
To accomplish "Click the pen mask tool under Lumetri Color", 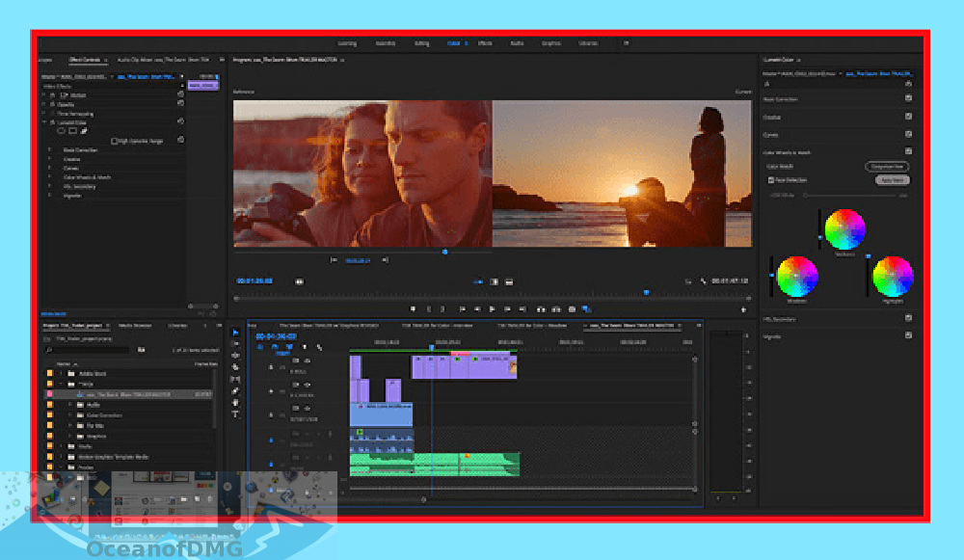I will pyautogui.click(x=84, y=131).
